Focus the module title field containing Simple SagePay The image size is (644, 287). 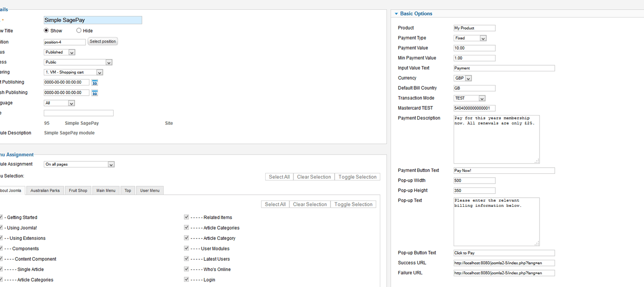[93, 20]
